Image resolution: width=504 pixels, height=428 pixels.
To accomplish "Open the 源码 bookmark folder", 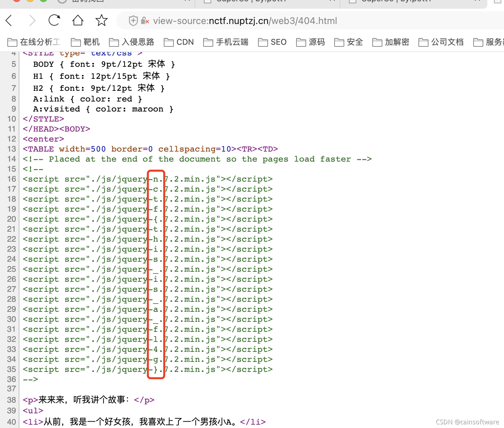I will coord(310,42).
